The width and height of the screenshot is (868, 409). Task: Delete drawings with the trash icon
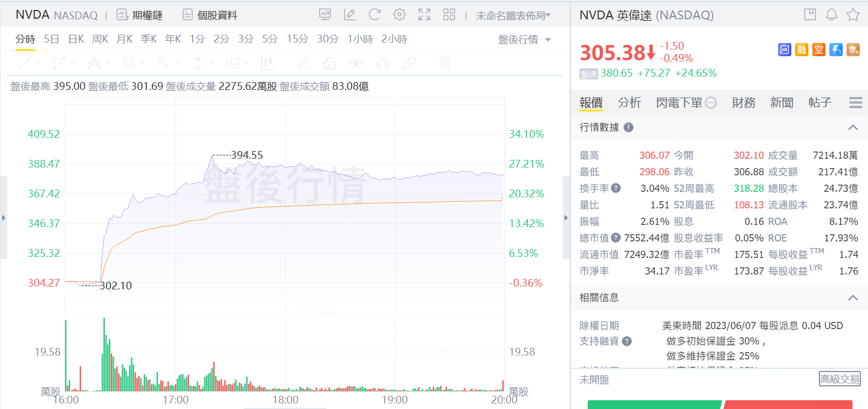[x=444, y=63]
